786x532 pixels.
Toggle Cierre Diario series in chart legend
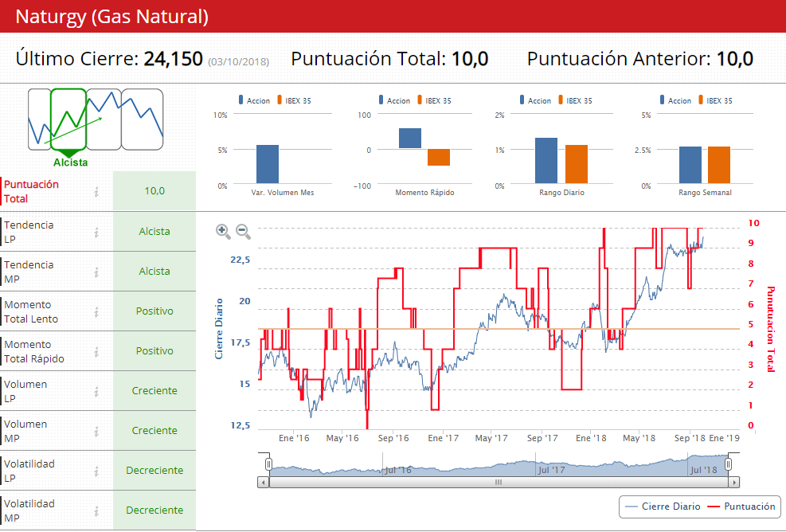tap(663, 507)
